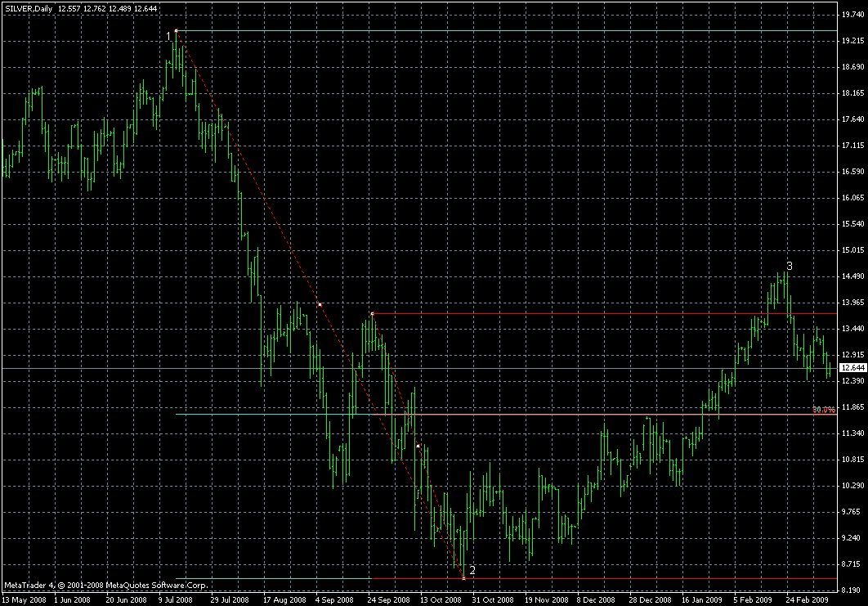Click the 13 May 2008 date label
This screenshot has height=606, width=868.
[25, 600]
